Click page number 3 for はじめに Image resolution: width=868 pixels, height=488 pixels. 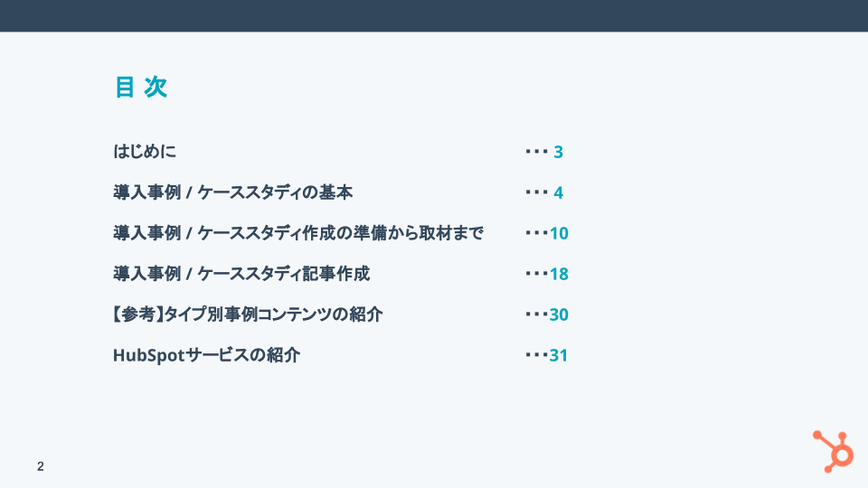559,152
